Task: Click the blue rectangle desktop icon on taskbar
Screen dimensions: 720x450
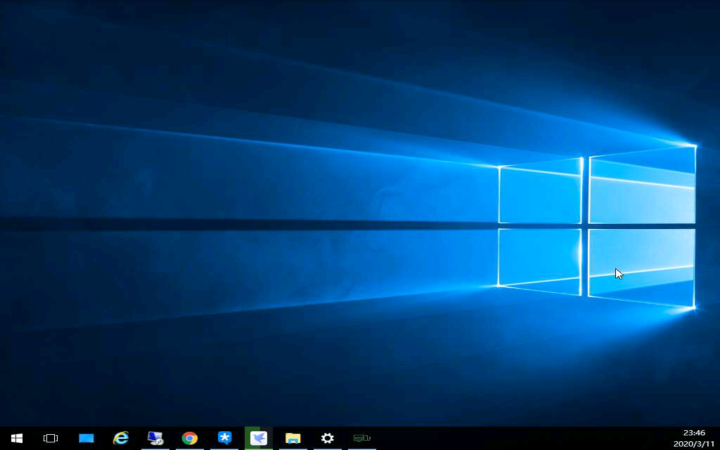Action: pyautogui.click(x=86, y=439)
